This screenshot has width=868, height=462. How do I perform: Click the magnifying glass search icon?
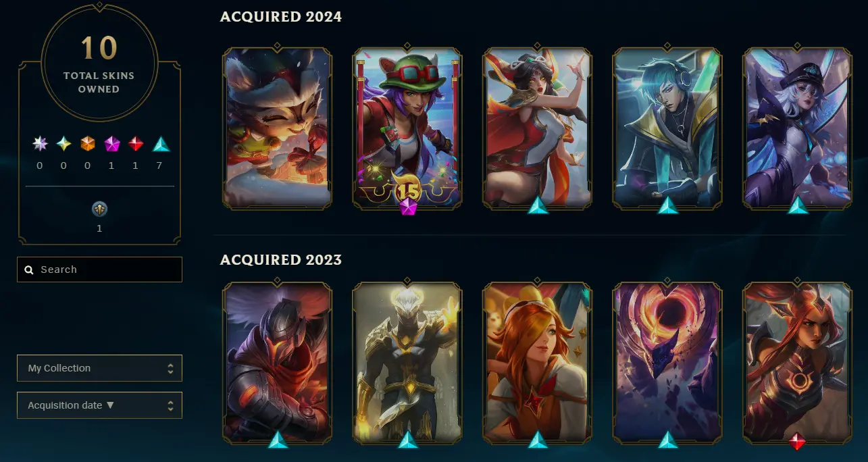(29, 269)
